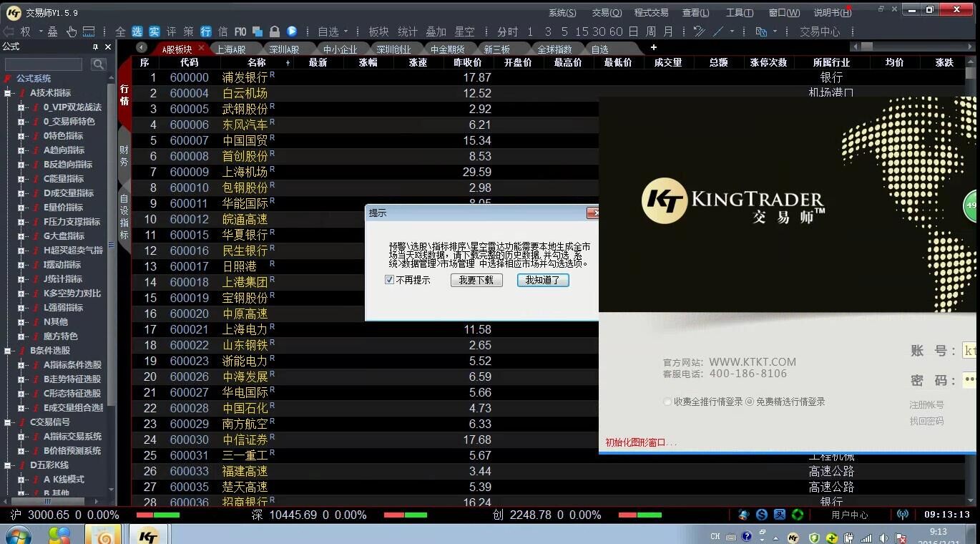The image size is (980, 544).
Task: Toggle the 不再提示 checkbox
Action: (x=390, y=280)
